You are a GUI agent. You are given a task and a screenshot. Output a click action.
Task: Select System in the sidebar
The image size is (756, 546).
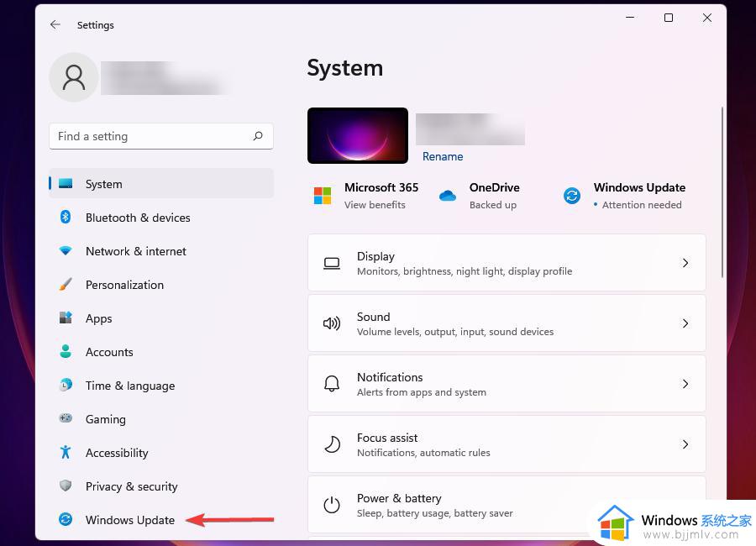[x=161, y=184]
